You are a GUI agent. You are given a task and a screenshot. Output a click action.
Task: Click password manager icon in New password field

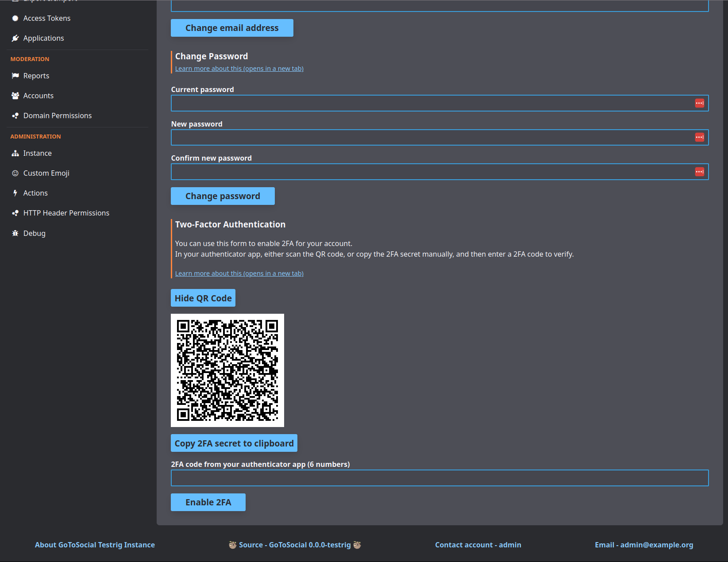point(700,137)
